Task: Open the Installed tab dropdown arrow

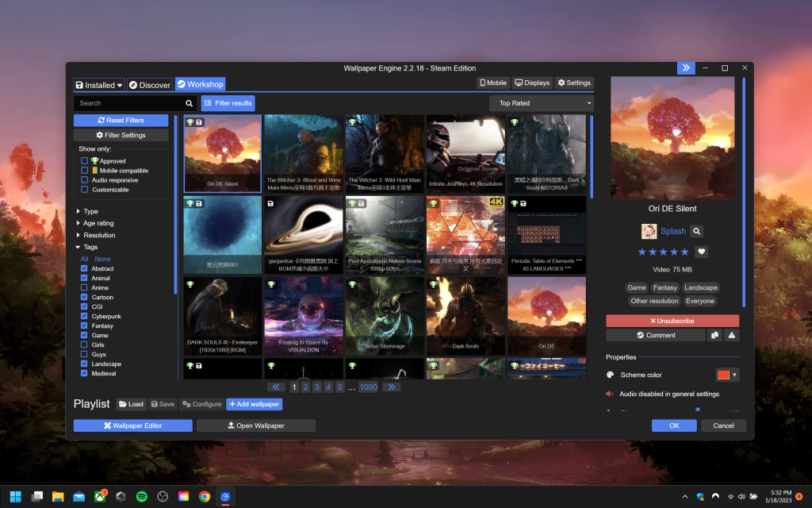Action: (120, 85)
